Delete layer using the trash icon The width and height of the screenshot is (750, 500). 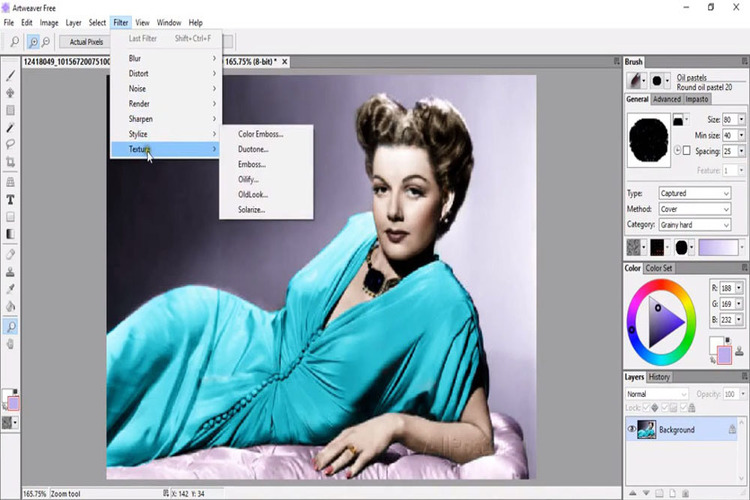[685, 493]
